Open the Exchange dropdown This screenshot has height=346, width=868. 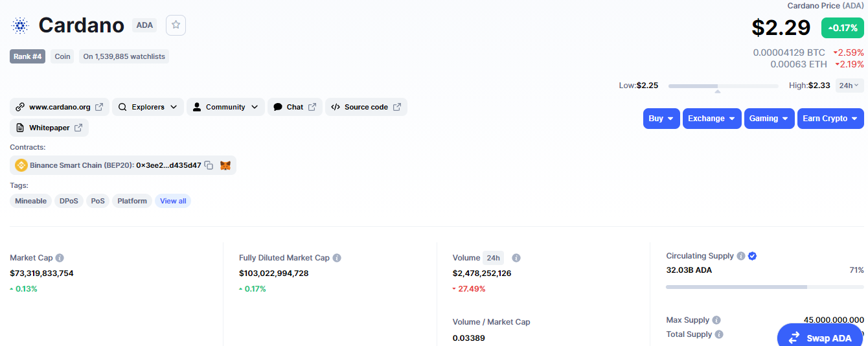point(712,119)
